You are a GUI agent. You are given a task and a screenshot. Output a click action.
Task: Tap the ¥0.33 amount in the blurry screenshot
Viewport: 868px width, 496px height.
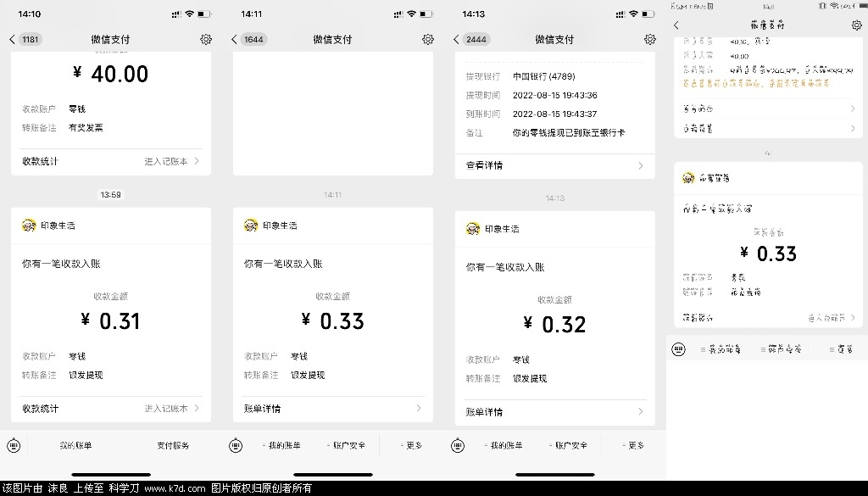768,254
